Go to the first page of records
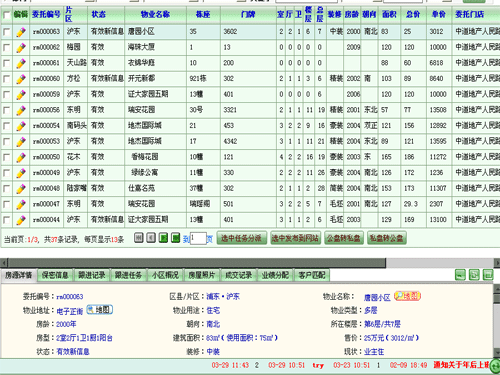Image resolution: width=500 pixels, height=375 pixels. [x=139, y=238]
